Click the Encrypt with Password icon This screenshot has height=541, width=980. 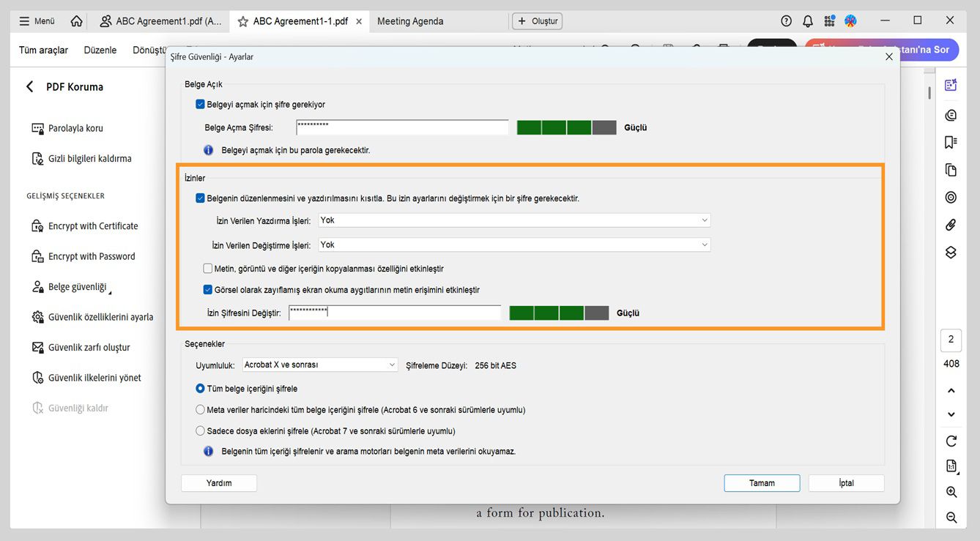click(x=38, y=257)
